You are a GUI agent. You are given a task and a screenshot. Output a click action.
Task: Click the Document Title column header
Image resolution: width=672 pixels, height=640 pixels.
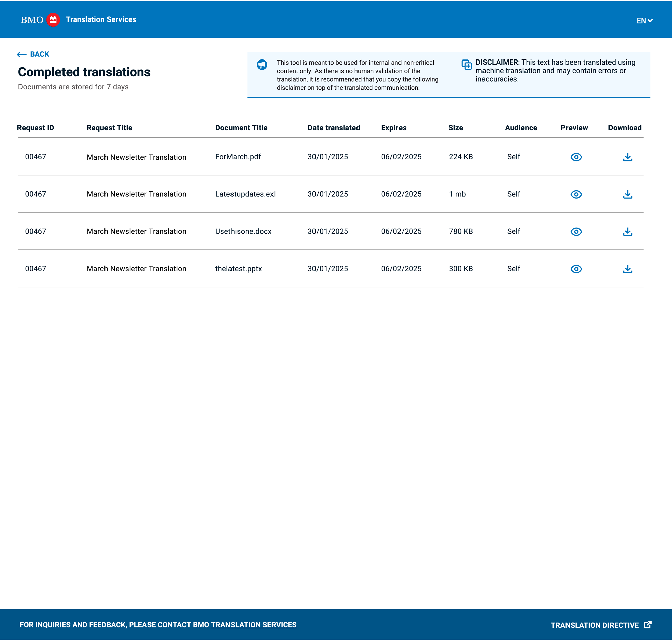coord(241,128)
